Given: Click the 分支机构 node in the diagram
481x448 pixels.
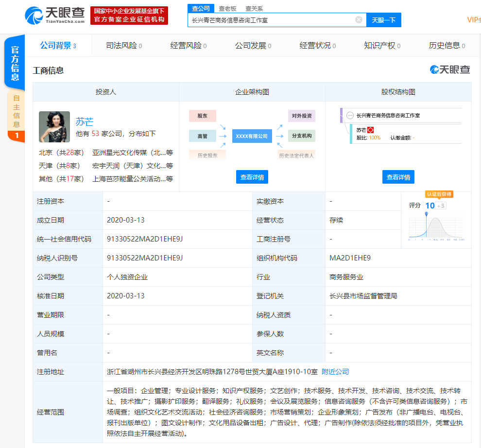Looking at the screenshot, I should point(302,136).
